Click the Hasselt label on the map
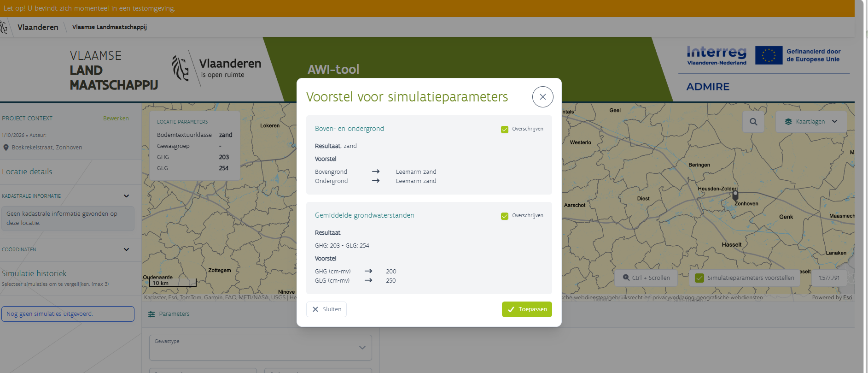Screen dimensions: 868x373 [732, 245]
